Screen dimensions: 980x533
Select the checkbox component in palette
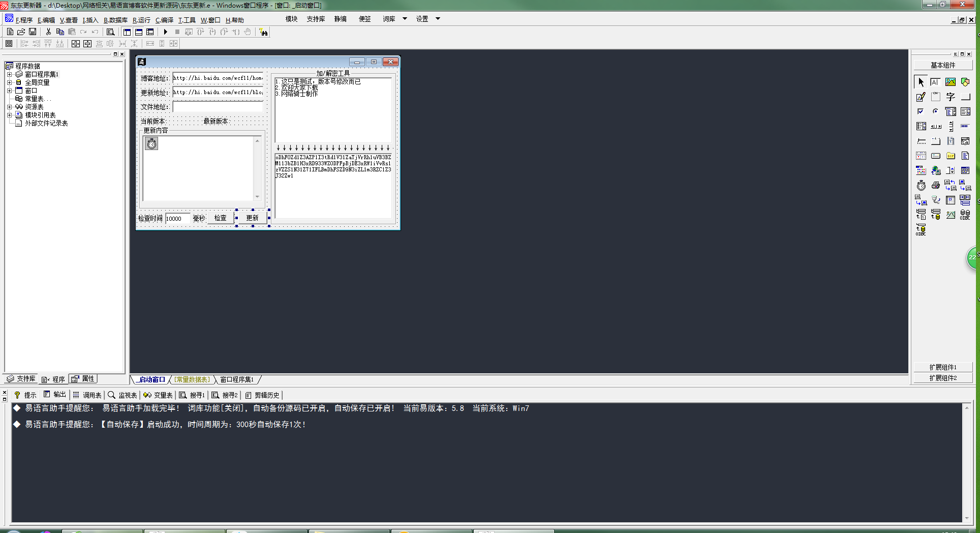[x=921, y=111]
